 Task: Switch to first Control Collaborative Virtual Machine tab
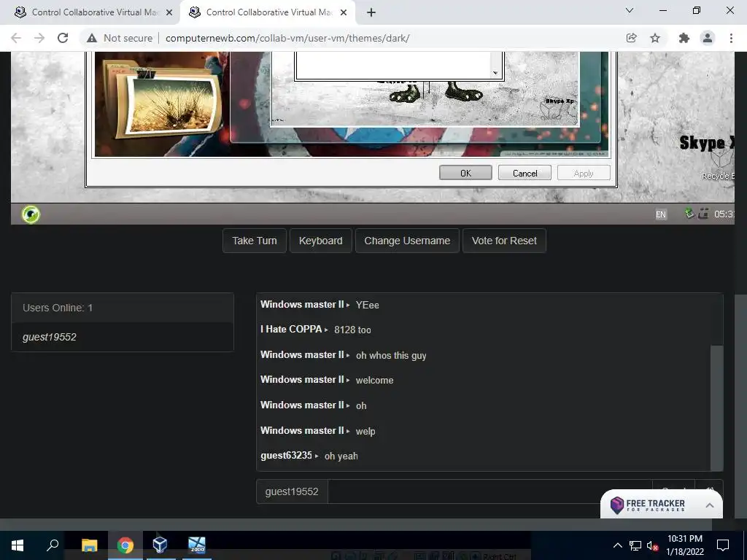90,12
